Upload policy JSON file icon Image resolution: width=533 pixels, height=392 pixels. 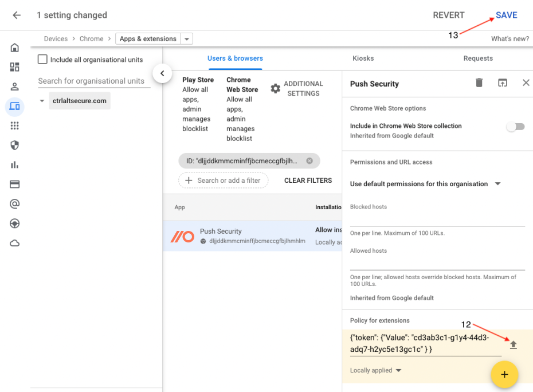pyautogui.click(x=514, y=345)
